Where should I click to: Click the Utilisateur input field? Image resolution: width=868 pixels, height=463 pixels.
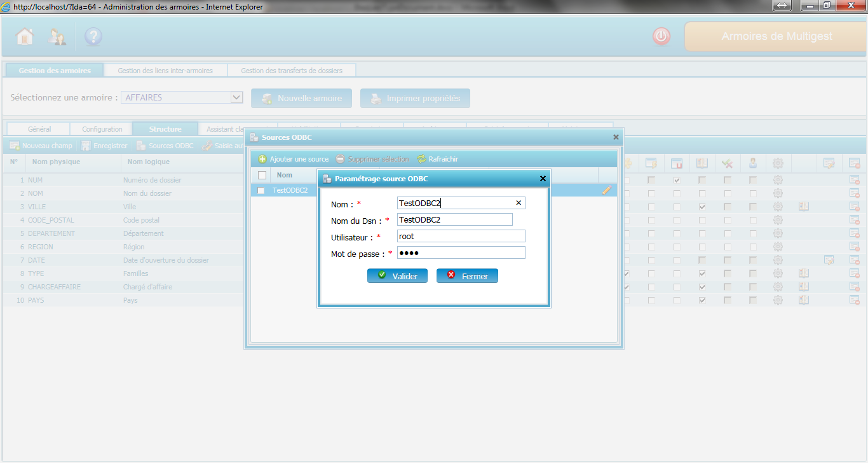pyautogui.click(x=461, y=236)
